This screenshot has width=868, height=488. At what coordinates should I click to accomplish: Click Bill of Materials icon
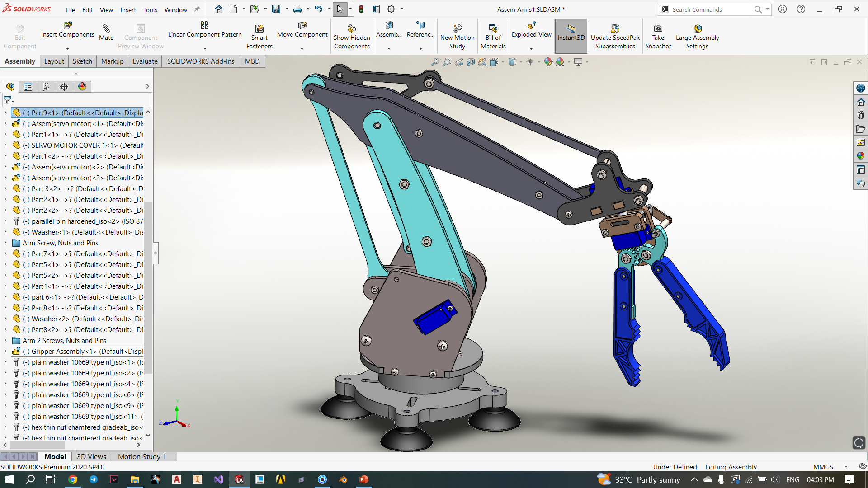(493, 28)
